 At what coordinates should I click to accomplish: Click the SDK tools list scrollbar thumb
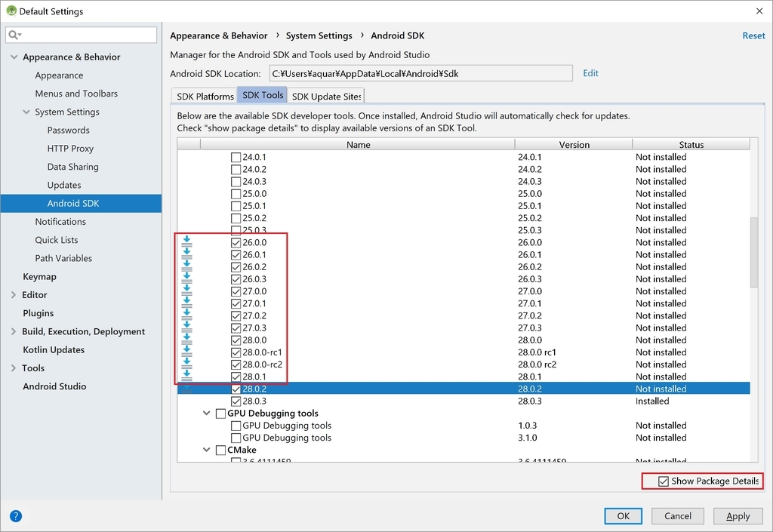click(x=754, y=252)
